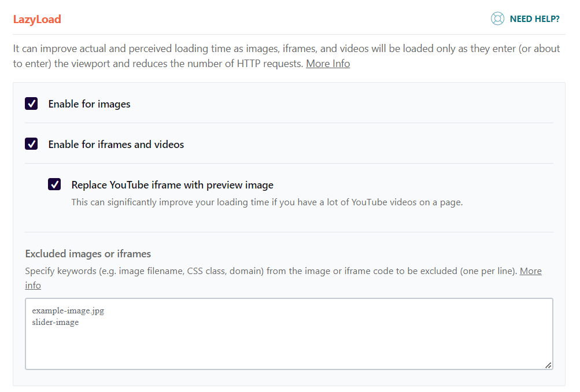The height and width of the screenshot is (392, 580).
Task: Click the example-image.jpg line in textarea
Action: (x=68, y=310)
